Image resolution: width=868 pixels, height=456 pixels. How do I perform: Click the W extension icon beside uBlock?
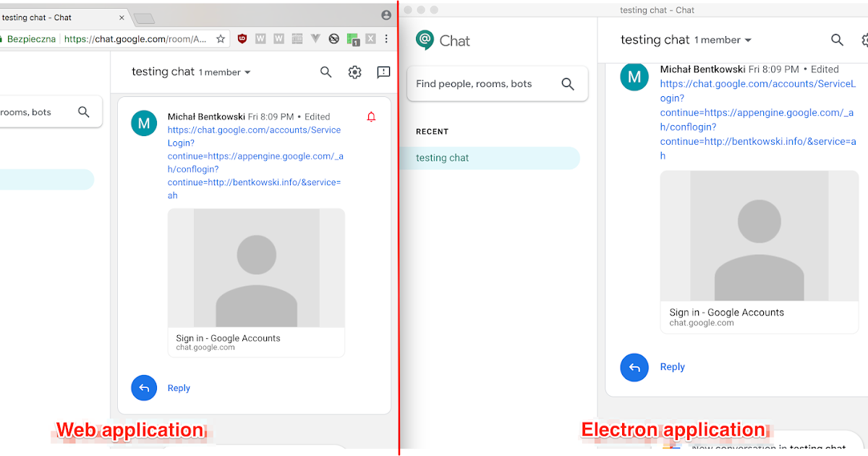tap(260, 39)
